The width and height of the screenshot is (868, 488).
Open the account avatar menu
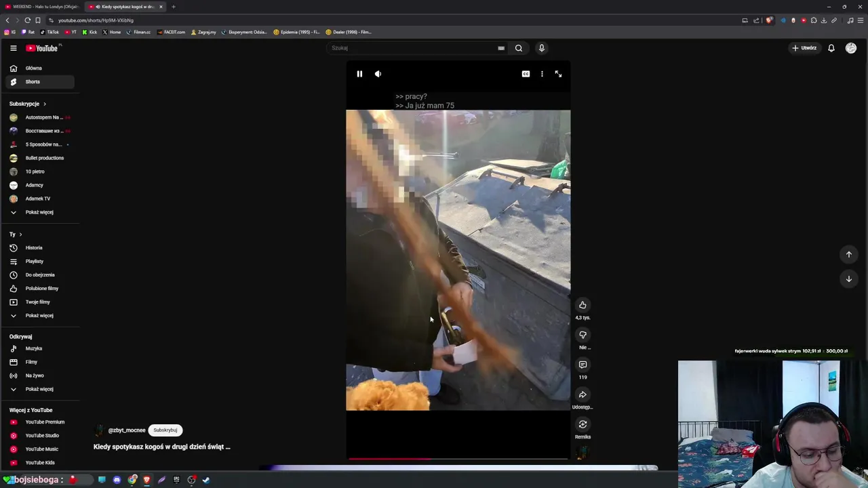click(x=851, y=48)
